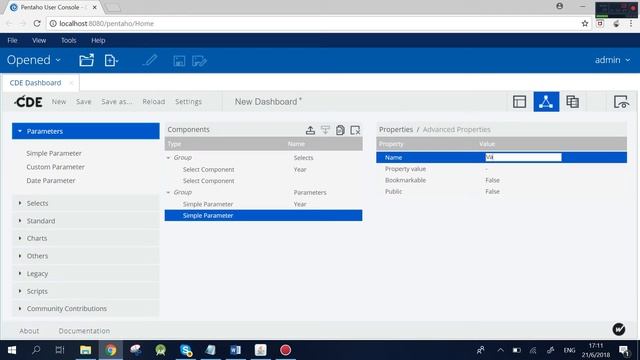This screenshot has height=360, width=640.
Task: Click the Bookmarkable False value
Action: pos(492,180)
